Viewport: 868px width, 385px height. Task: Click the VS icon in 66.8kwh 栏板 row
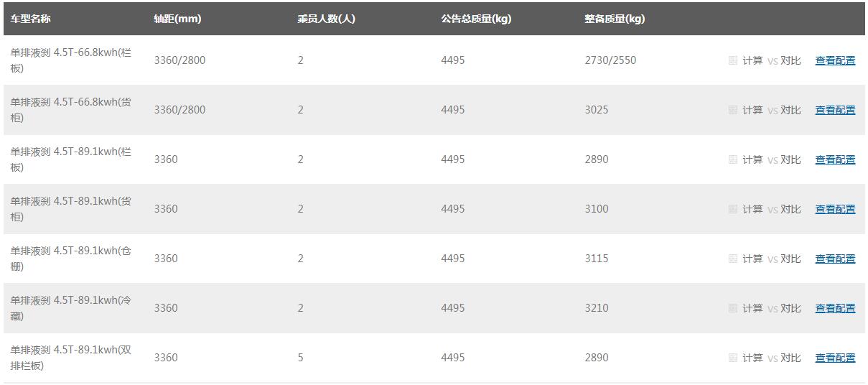(773, 61)
